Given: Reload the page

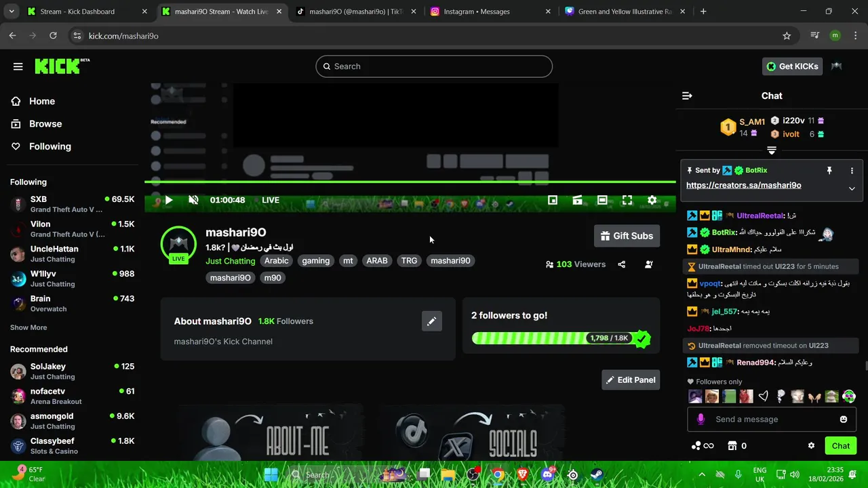Looking at the screenshot, I should pyautogui.click(x=53, y=36).
